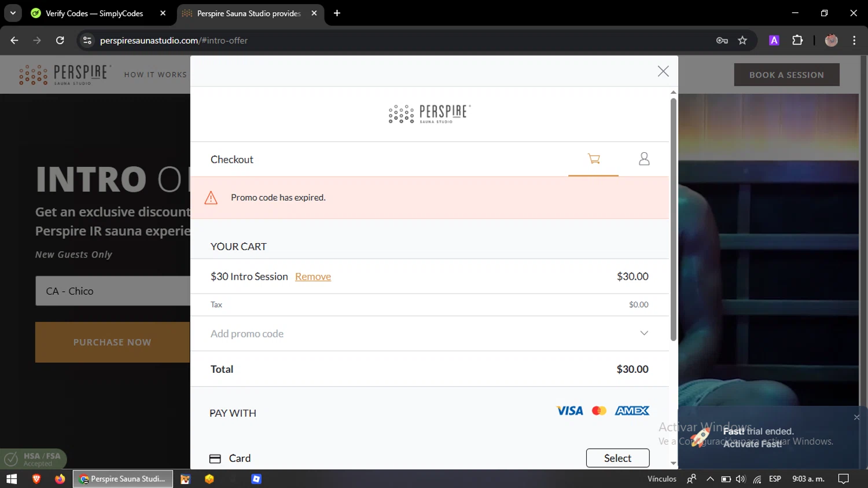
Task: Open the tab search dropdown arrow
Action: (x=13, y=13)
